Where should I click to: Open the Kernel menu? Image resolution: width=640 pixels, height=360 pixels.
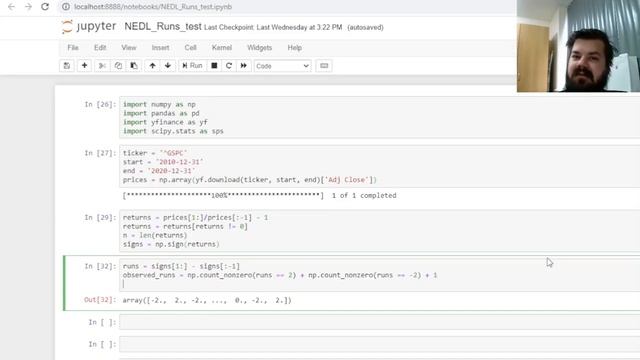pos(222,48)
